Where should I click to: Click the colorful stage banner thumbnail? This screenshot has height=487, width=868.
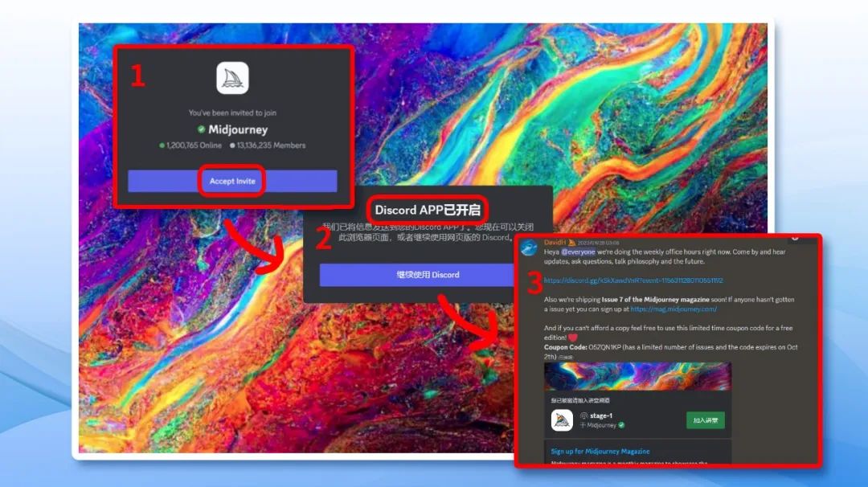click(637, 377)
